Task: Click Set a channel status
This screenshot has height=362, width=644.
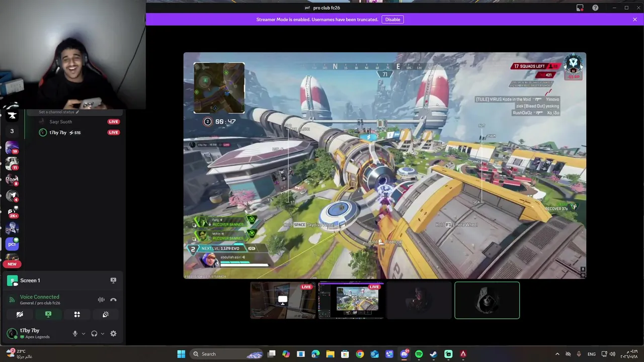Action: (59, 112)
